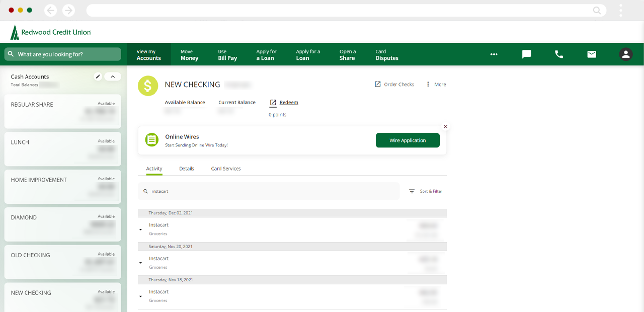The width and height of the screenshot is (644, 312).
Task: Open the mail envelope icon
Action: tap(592, 54)
